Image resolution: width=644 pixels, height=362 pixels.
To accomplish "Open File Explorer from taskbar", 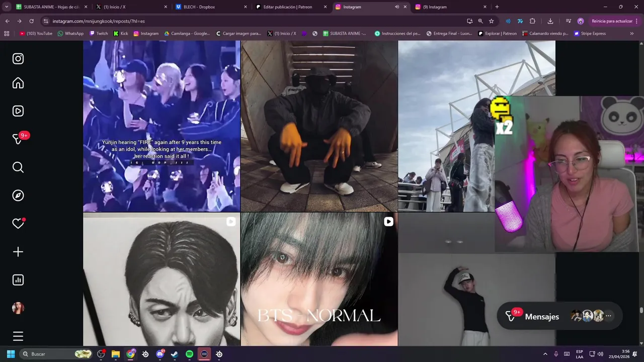I will (116, 354).
